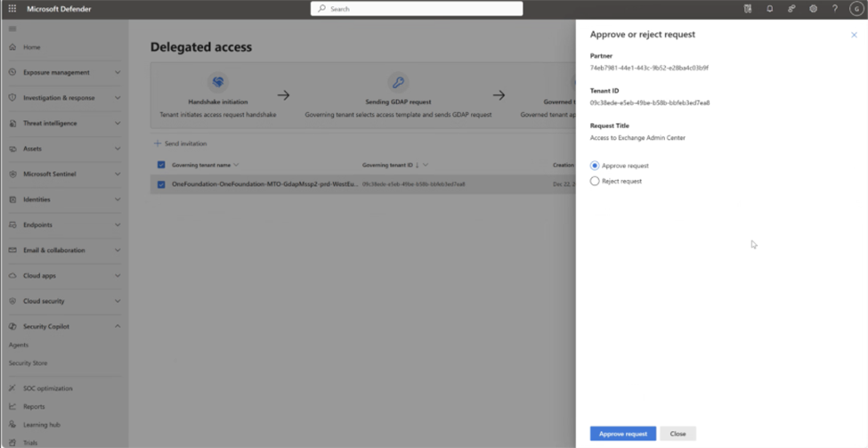Viewport: 868px width, 448px height.
Task: Click the header icon left of the bell
Action: pyautogui.click(x=748, y=9)
